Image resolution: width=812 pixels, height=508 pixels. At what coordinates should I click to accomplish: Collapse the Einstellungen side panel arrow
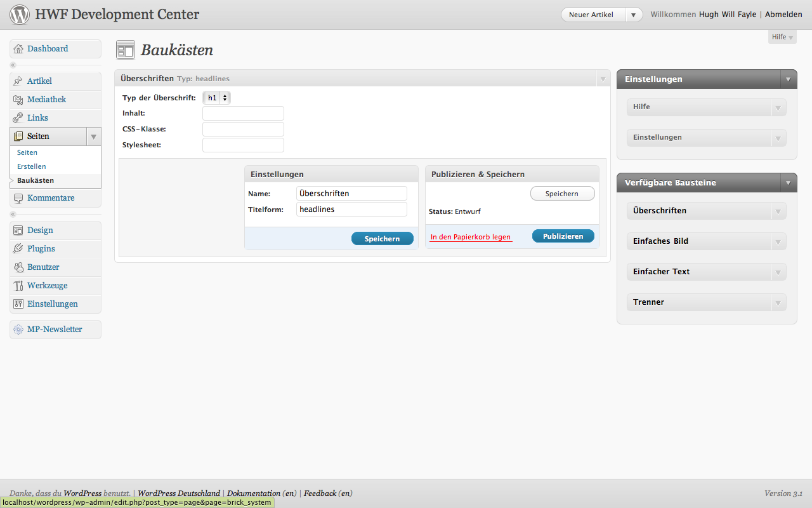coord(789,79)
